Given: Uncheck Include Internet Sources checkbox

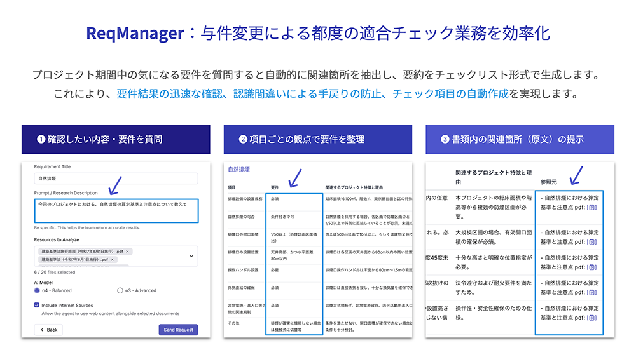Looking at the screenshot, I should [37, 305].
